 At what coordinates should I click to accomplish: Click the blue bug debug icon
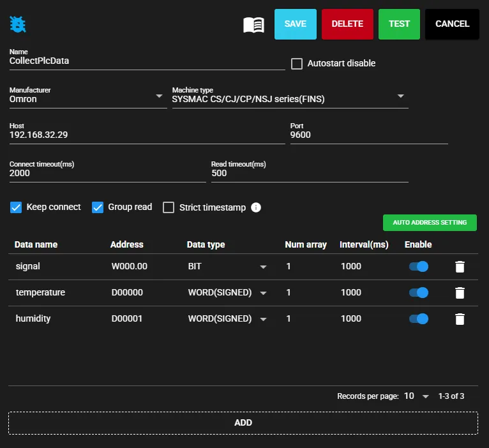click(18, 24)
